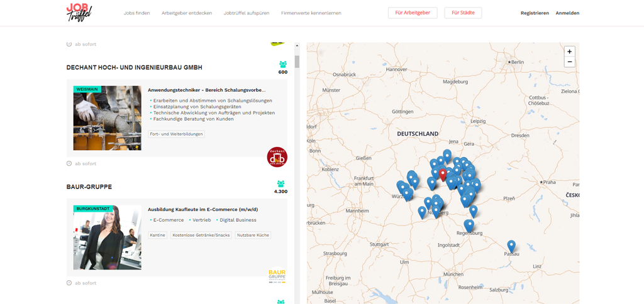Click the Dechant dhb company logo
The image size is (644, 304).
click(277, 157)
